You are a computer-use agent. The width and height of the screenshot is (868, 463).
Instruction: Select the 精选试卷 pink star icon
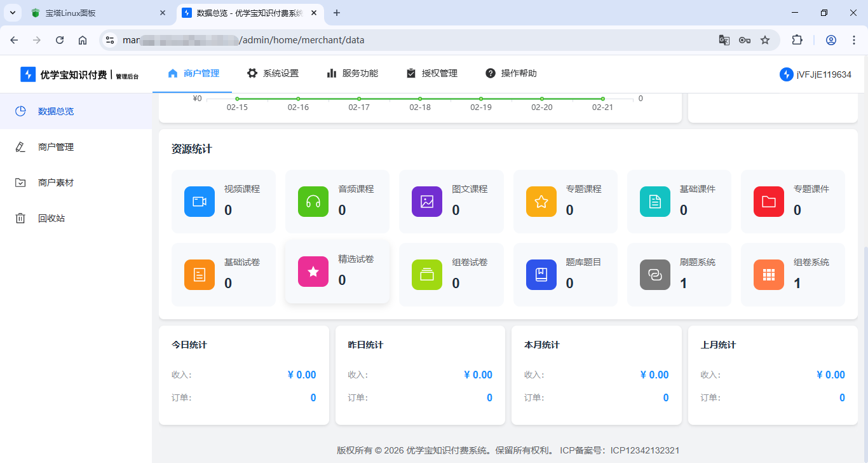[313, 271]
